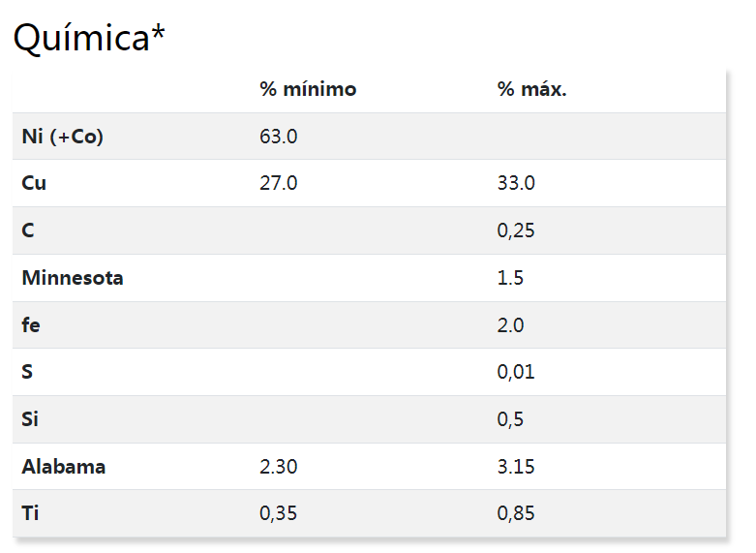Click the 0,5 maximum value for Si
756x553 pixels.
510,419
